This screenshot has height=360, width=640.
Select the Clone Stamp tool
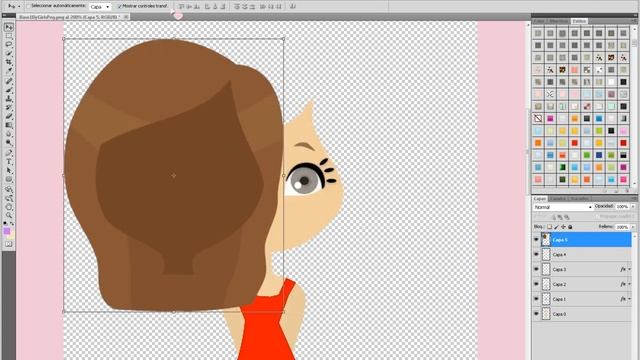[9, 99]
